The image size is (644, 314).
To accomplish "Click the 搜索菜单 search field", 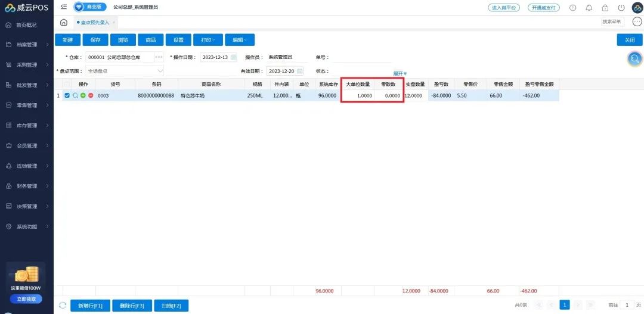I will (612, 22).
